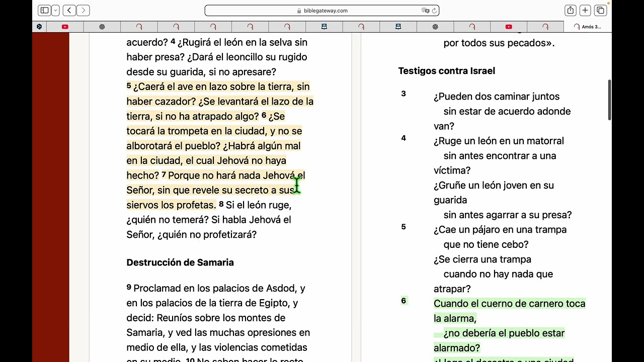Viewport: 644px width, 362px height.
Task: Click line 'que no tiene cebo?'
Action: tap(486, 244)
